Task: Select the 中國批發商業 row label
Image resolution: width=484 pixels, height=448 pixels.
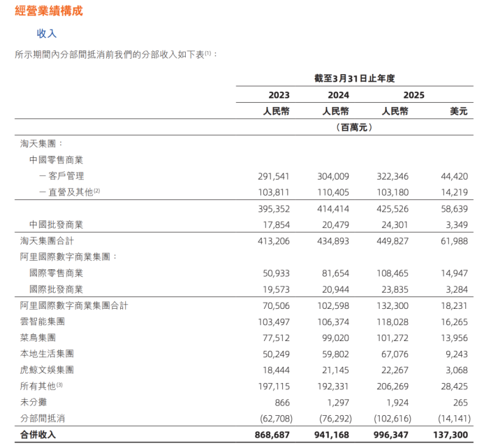Action: (56, 224)
